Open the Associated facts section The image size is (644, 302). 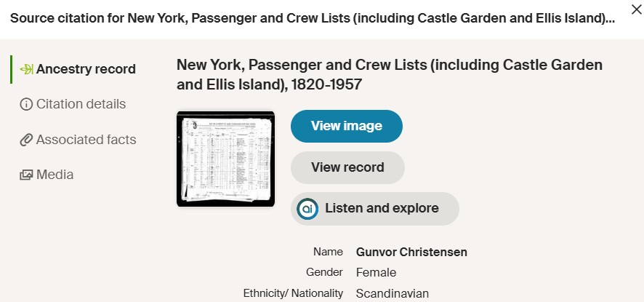tap(86, 140)
